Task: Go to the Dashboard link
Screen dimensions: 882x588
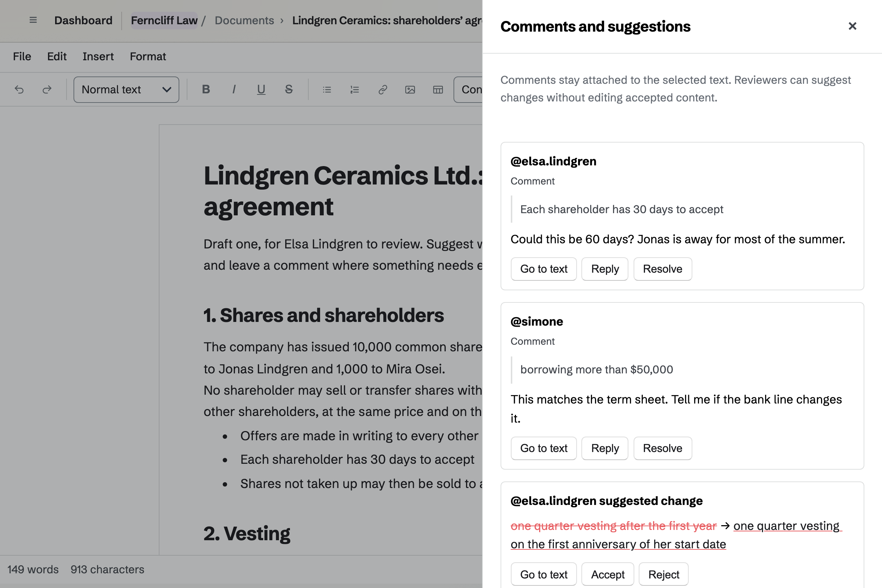Action: coord(83,20)
